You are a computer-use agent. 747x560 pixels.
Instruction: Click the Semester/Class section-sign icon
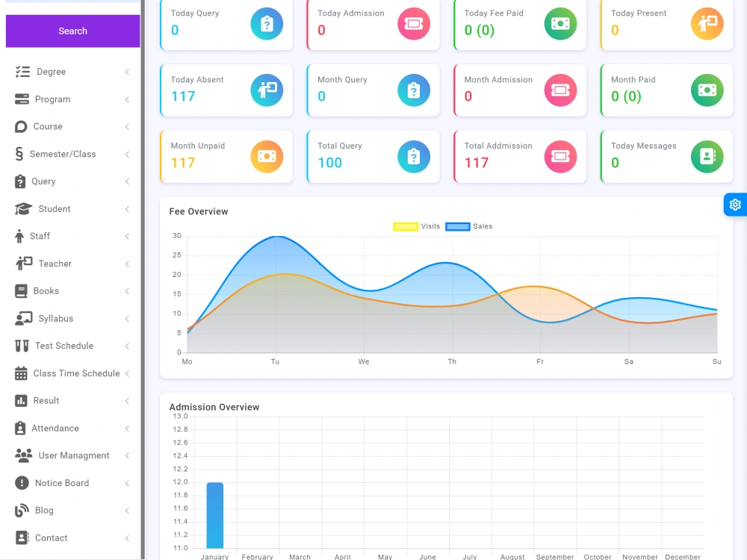click(19, 154)
